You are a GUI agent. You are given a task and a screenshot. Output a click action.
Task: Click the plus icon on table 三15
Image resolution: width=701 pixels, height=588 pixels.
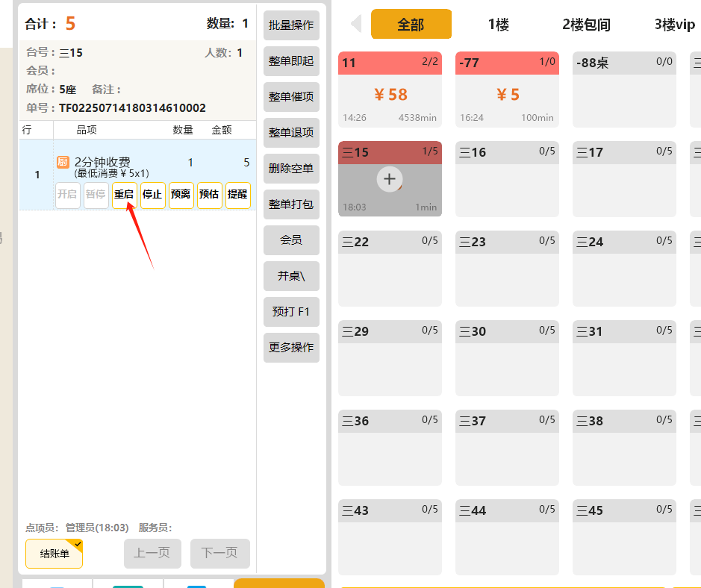click(x=389, y=179)
